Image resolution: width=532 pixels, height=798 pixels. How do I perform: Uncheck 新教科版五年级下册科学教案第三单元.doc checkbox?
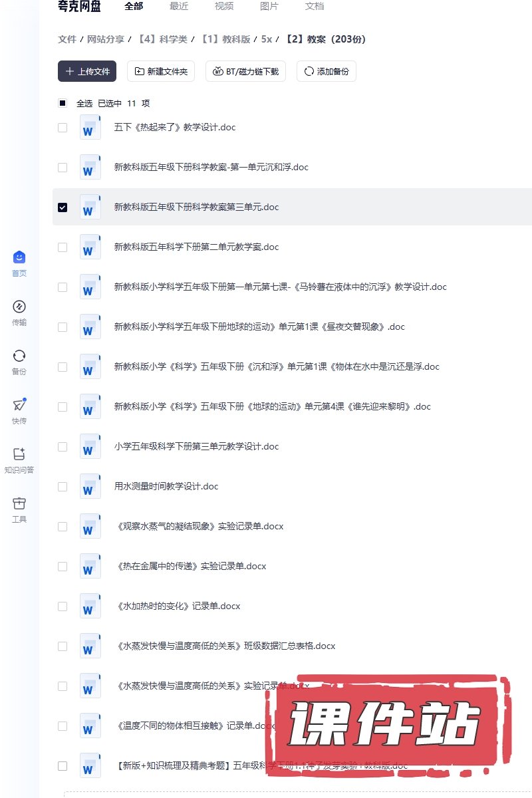click(x=63, y=207)
